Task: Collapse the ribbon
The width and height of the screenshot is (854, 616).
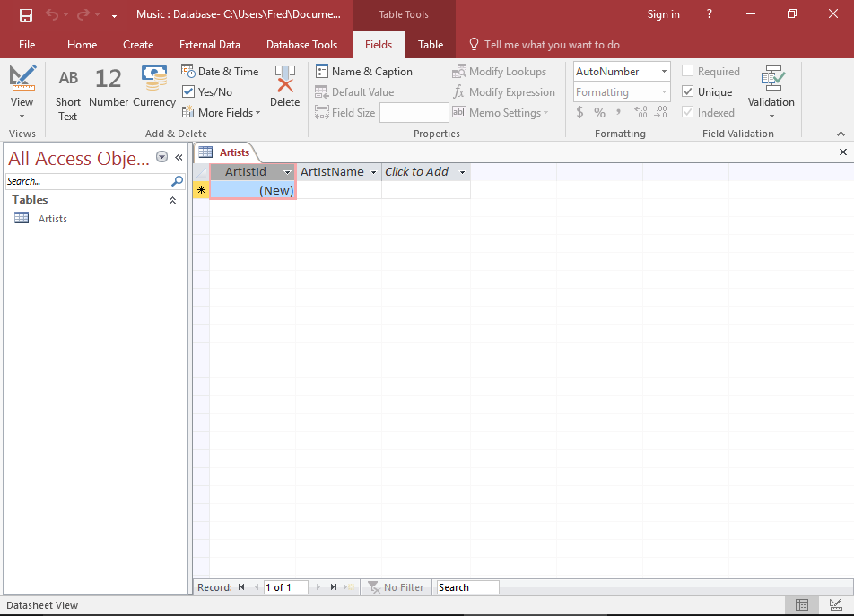Action: pyautogui.click(x=841, y=134)
